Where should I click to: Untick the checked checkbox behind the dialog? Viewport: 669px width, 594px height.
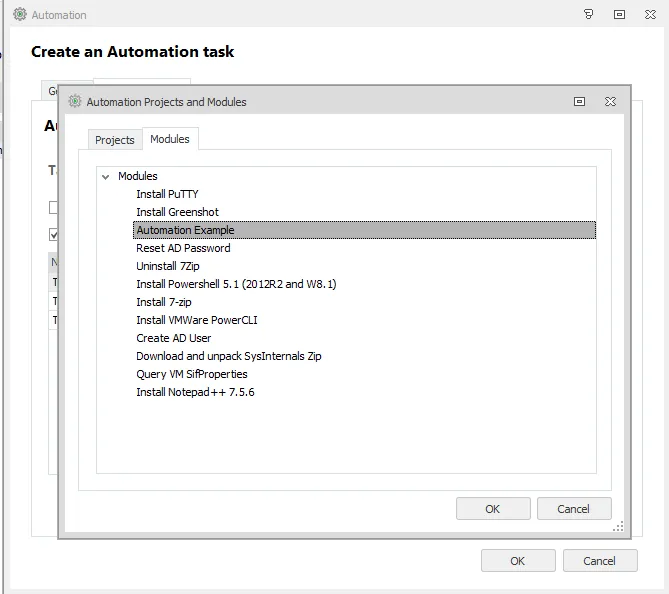[x=54, y=235]
